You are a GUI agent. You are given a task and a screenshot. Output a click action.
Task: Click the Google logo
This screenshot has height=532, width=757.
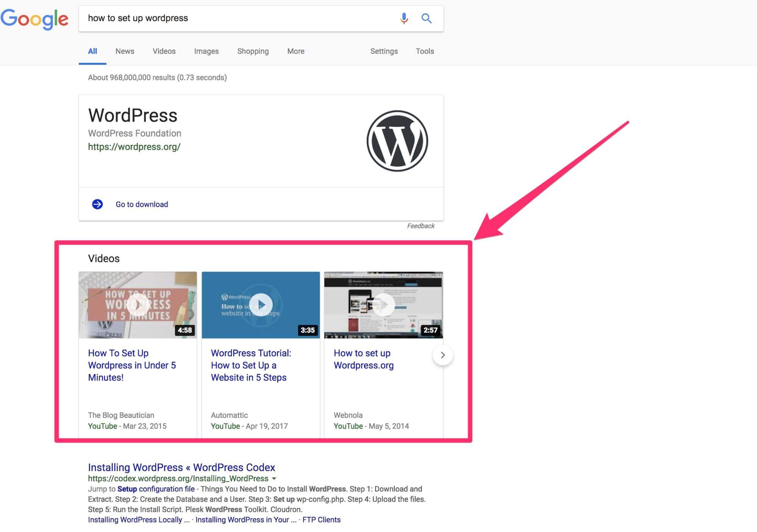pyautogui.click(x=34, y=19)
